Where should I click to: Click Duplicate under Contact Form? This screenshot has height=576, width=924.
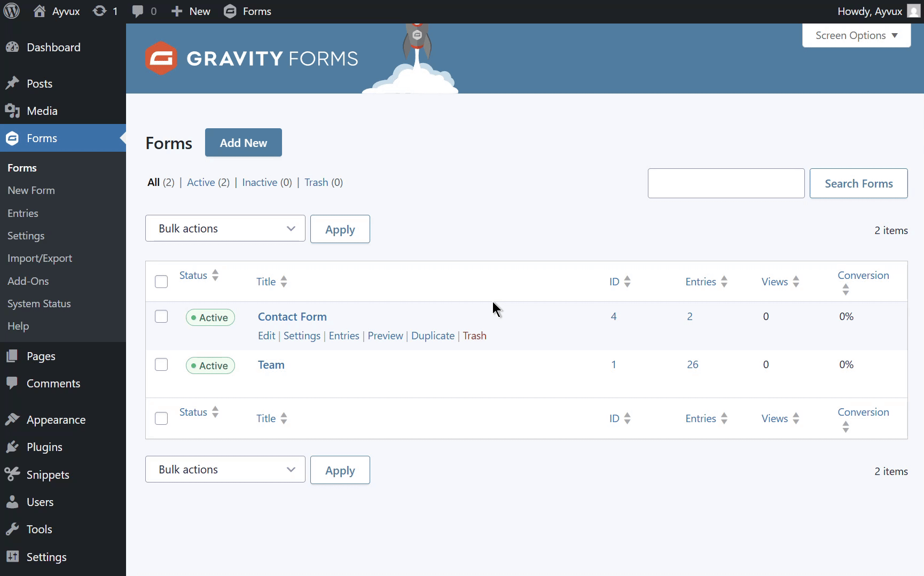[x=433, y=336]
